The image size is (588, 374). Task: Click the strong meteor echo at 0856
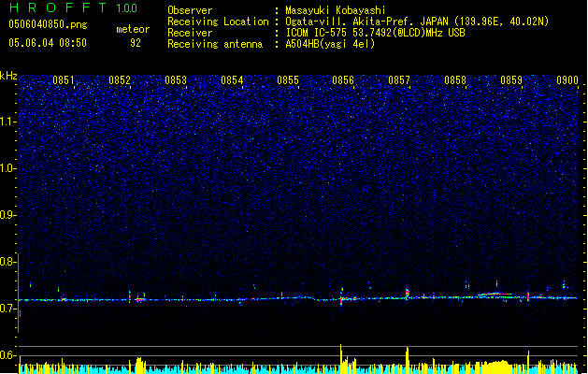pyautogui.click(x=341, y=298)
